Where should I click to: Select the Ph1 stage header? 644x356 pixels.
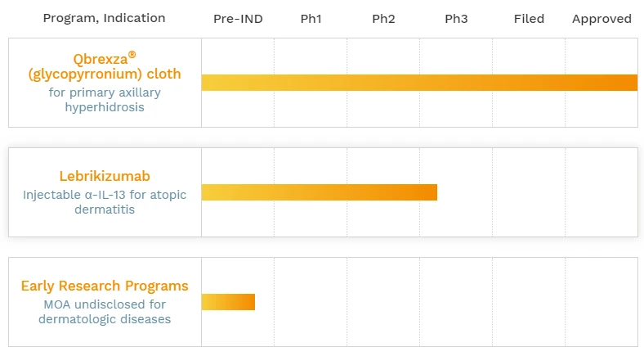(311, 19)
